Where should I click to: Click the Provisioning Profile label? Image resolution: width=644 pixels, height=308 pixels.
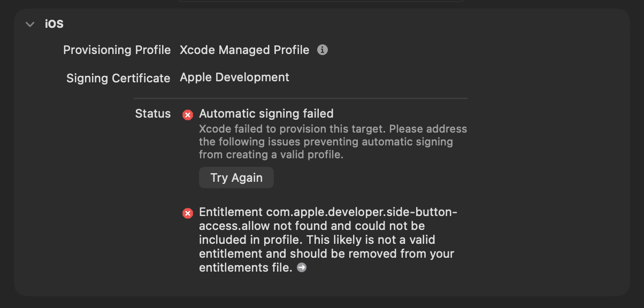tap(117, 50)
